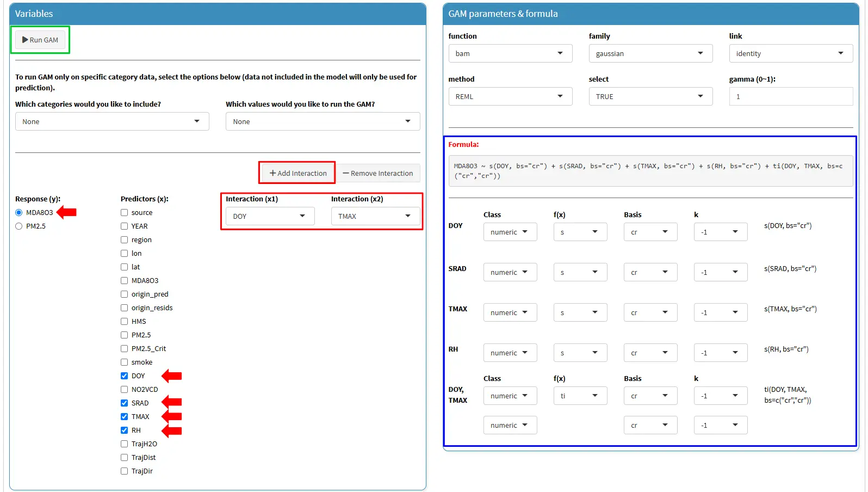Image resolution: width=868 pixels, height=492 pixels.
Task: Click the Add Interaction button
Action: coord(297,173)
